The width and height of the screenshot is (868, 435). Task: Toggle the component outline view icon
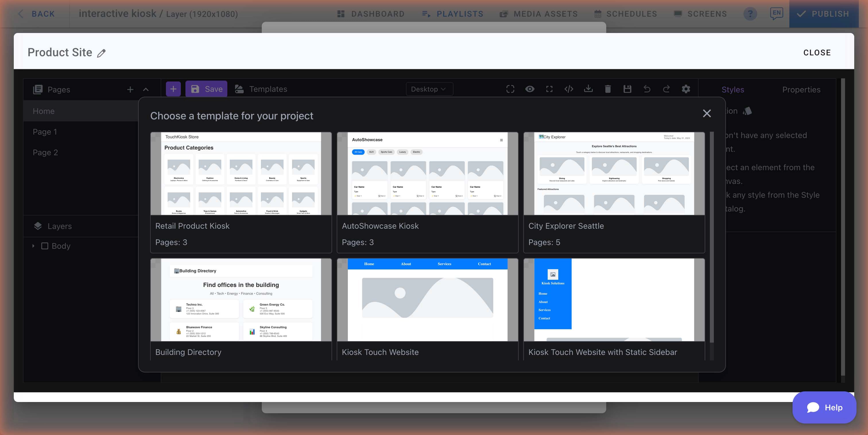click(x=510, y=89)
